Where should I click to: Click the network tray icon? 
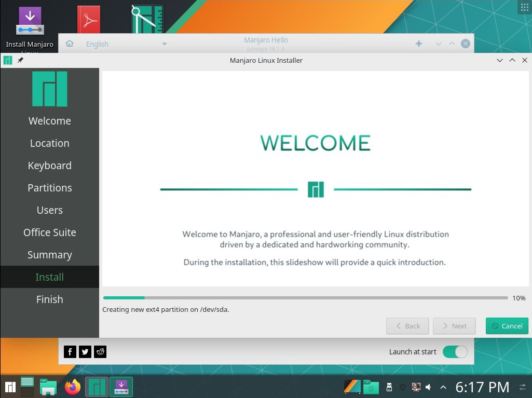pos(416,387)
